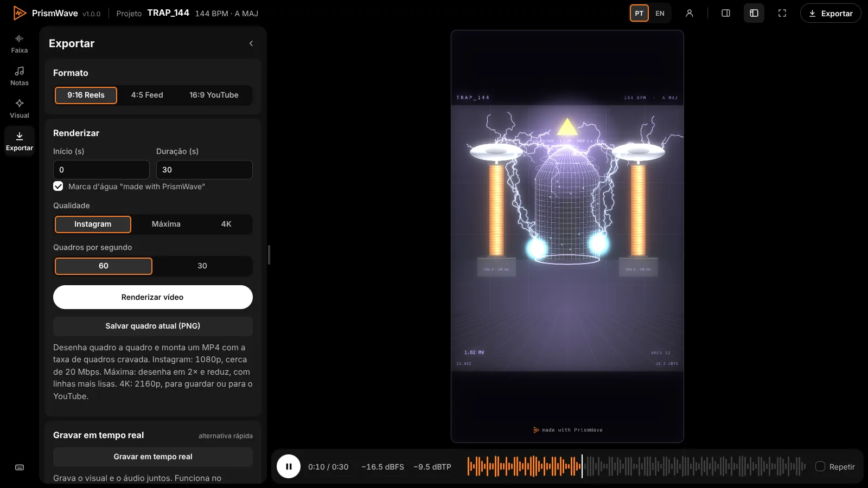Pause playback with the pause button

tap(289, 466)
